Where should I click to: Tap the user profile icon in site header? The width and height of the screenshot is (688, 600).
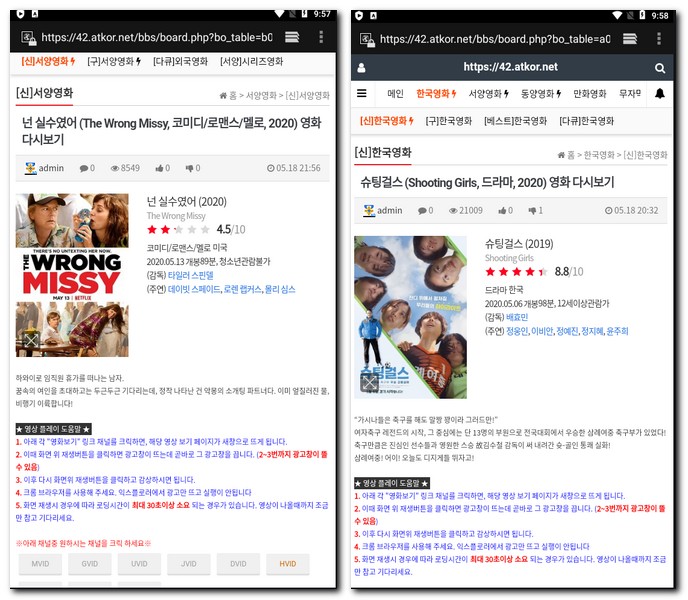coord(362,68)
